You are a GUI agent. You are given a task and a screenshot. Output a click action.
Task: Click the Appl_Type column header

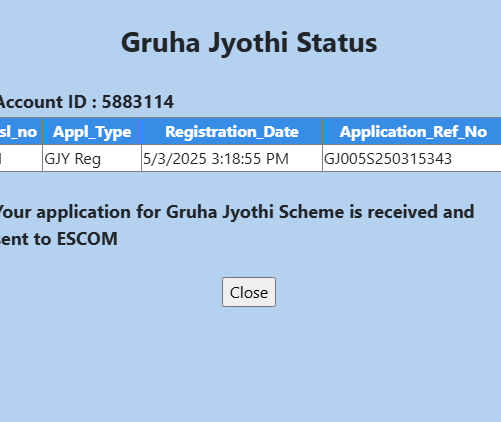point(92,131)
